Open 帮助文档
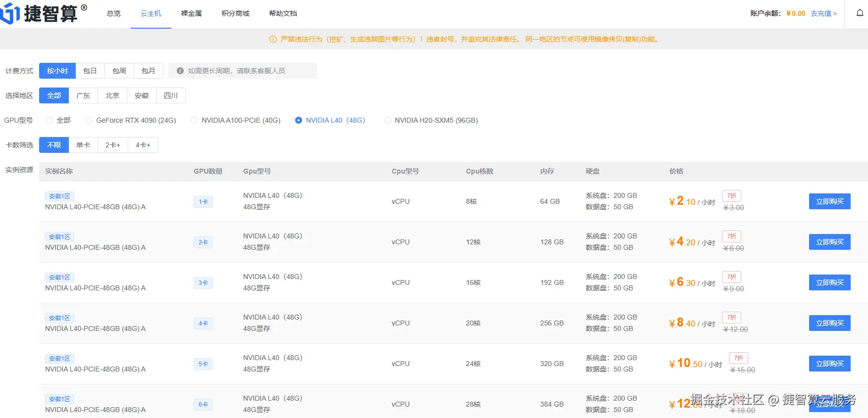 283,13
